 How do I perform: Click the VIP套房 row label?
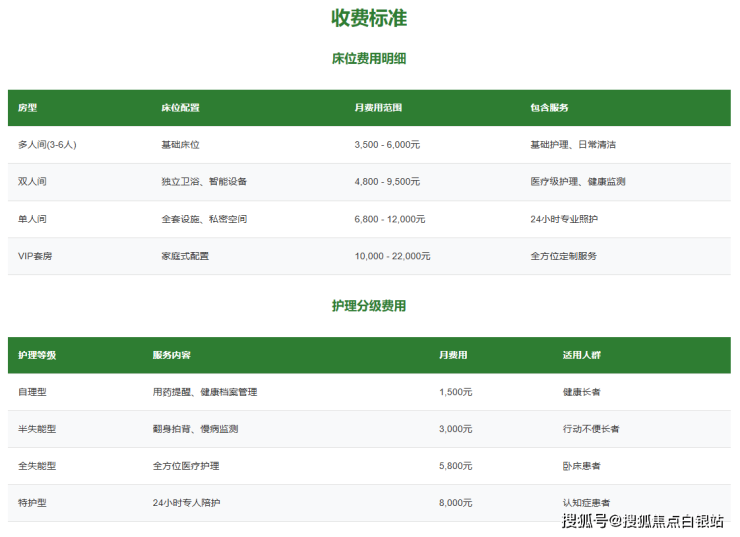(x=37, y=256)
